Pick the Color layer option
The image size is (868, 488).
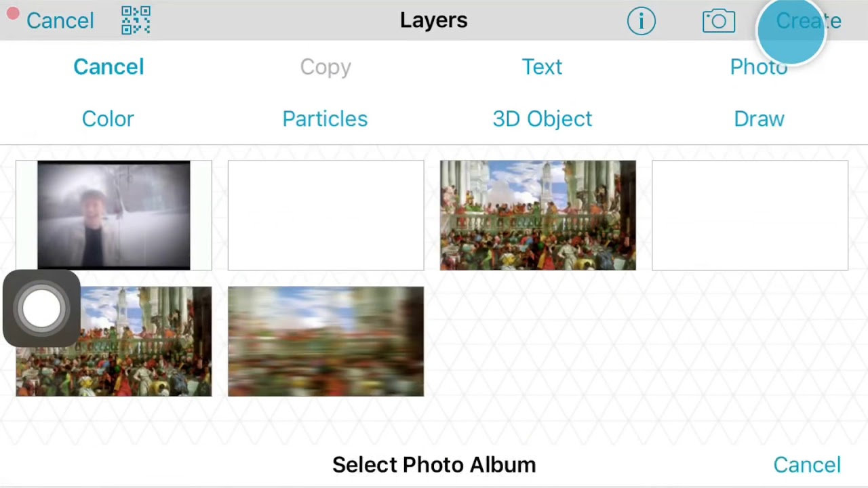[108, 119]
